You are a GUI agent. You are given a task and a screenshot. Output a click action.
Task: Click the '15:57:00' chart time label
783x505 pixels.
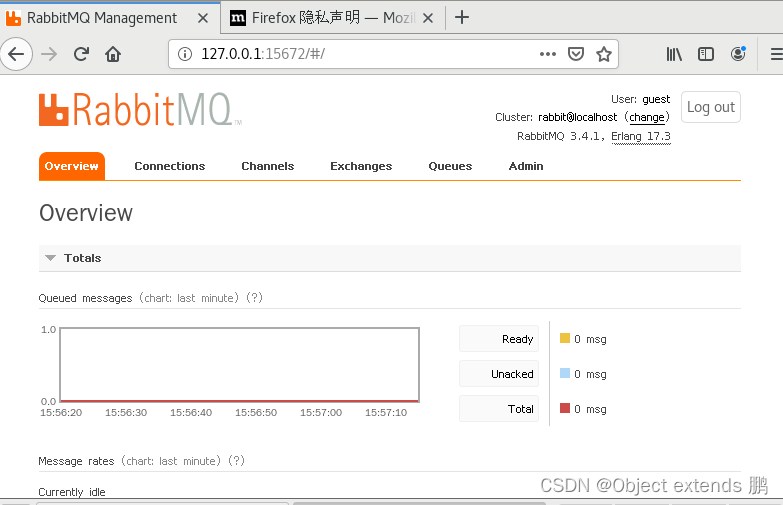pos(321,413)
